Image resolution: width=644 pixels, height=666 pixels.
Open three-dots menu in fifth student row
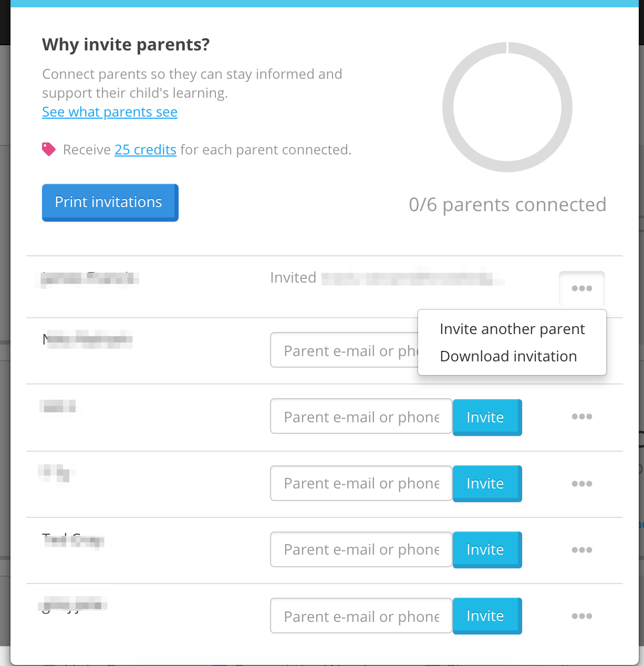point(582,550)
